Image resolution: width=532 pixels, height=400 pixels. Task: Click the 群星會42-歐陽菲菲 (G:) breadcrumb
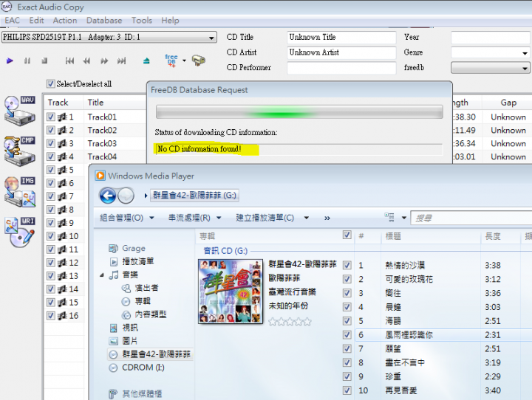click(194, 196)
